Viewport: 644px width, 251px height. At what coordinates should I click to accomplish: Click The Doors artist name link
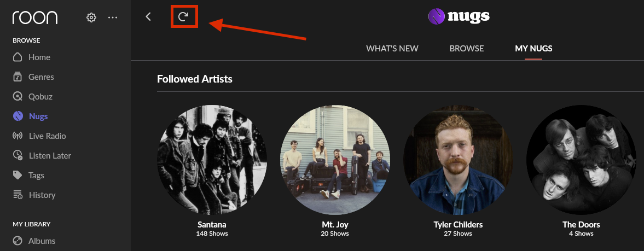pos(581,225)
